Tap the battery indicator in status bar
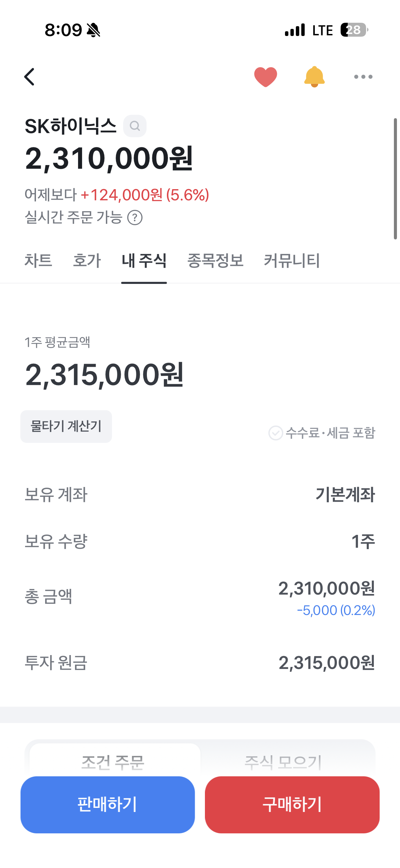Screen dimensions: 400x868 click(354, 30)
